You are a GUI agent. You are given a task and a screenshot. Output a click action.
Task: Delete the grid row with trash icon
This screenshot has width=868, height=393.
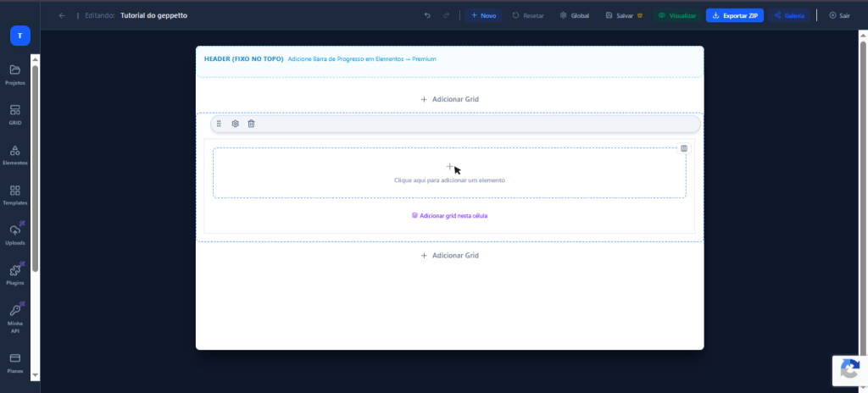click(251, 124)
